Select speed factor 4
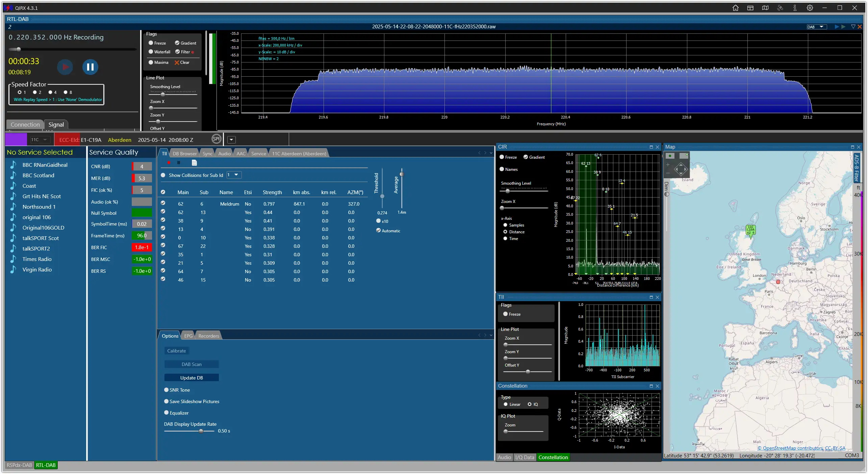This screenshot has height=474, width=868. 50,92
